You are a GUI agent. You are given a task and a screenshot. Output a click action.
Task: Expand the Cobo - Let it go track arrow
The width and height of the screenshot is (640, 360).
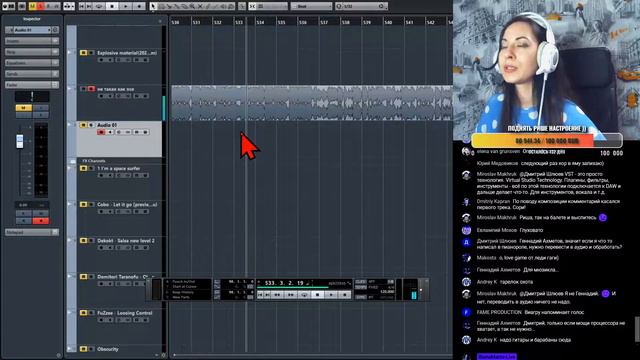(69, 204)
